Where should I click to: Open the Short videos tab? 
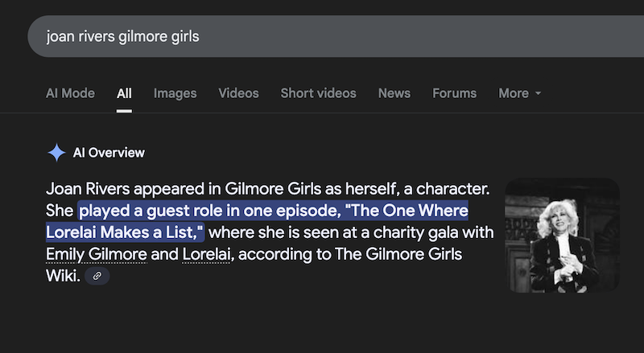point(318,93)
